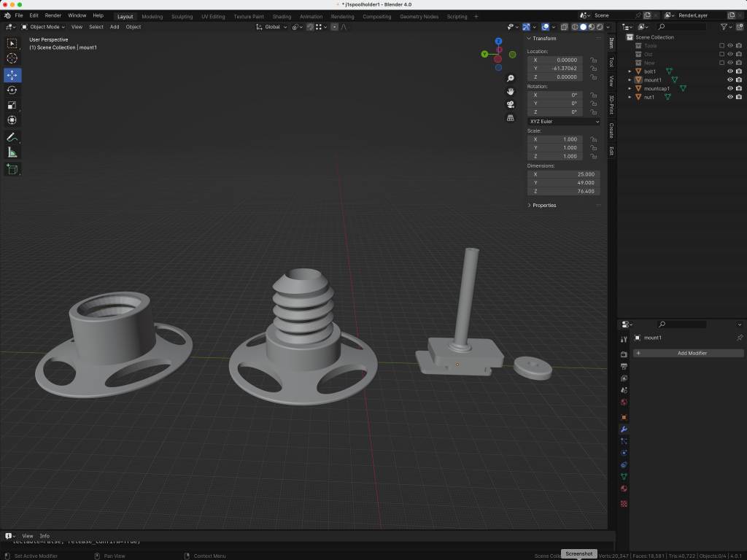Image resolution: width=747 pixels, height=560 pixels.
Task: Open the Object menu in viewport header
Action: (x=133, y=27)
